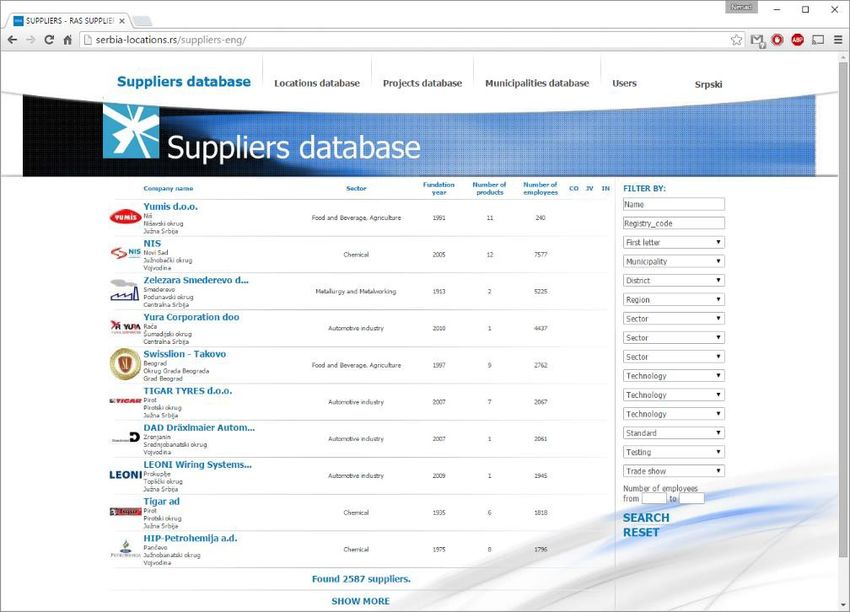The image size is (850, 612).
Task: Bookmark this page with the star icon
Action: pos(737,40)
